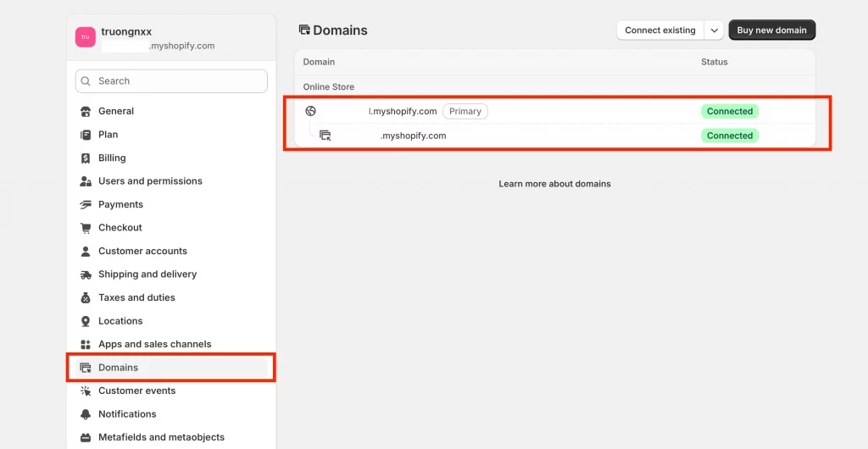868x449 pixels.
Task: Click Buy new domain button
Action: 771,30
